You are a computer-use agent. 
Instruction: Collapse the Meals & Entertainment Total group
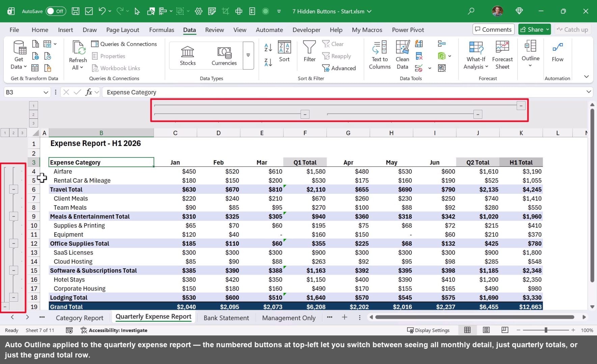pos(13,216)
